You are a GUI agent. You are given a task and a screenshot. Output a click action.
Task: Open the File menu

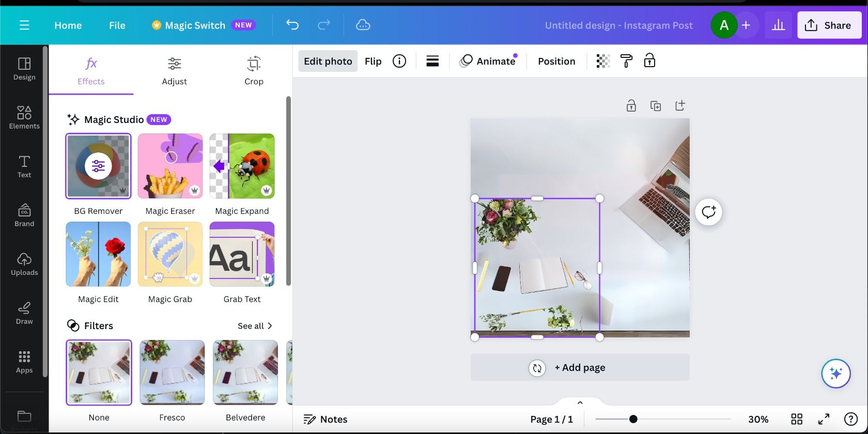(117, 25)
